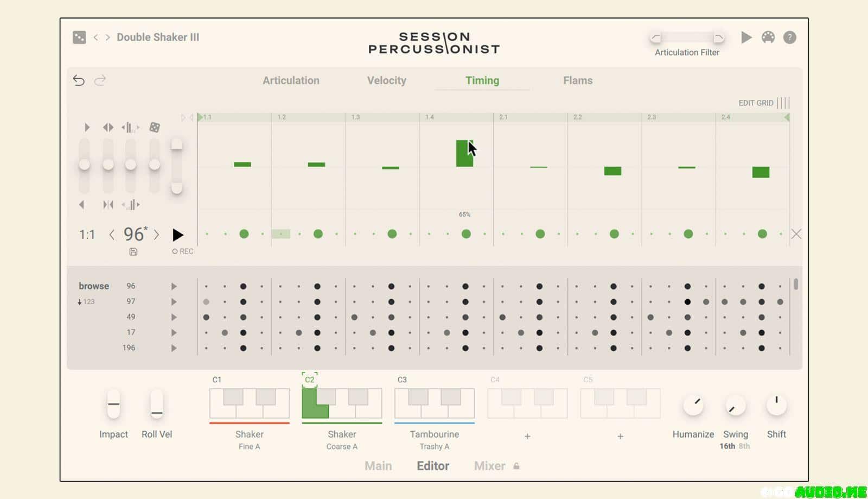Click the Impact slider
This screenshot has height=499, width=868.
[x=113, y=405]
